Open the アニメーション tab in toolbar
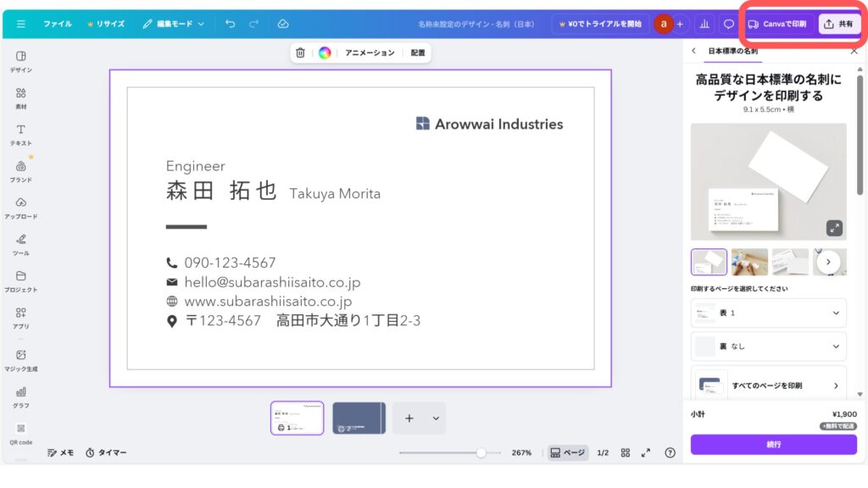 click(x=370, y=53)
